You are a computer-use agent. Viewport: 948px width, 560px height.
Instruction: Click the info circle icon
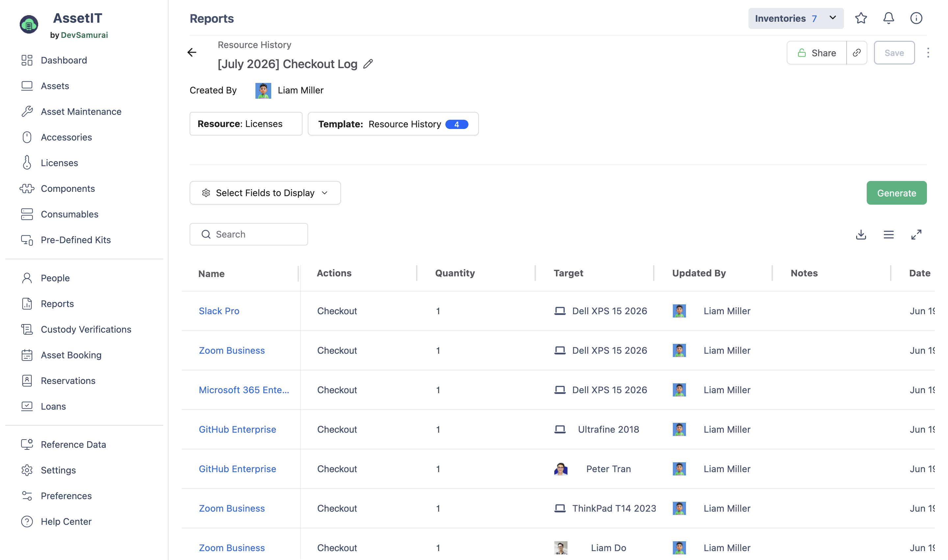[916, 18]
